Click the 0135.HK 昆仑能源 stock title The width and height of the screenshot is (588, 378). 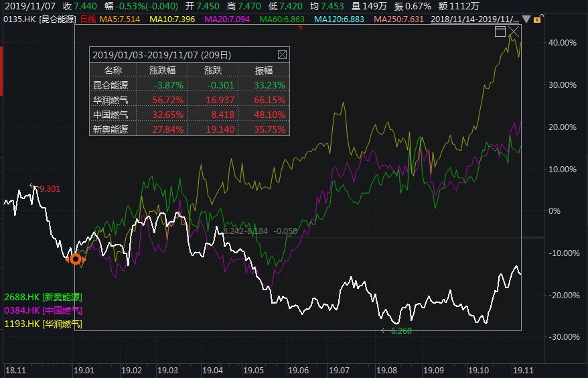pyautogui.click(x=39, y=19)
